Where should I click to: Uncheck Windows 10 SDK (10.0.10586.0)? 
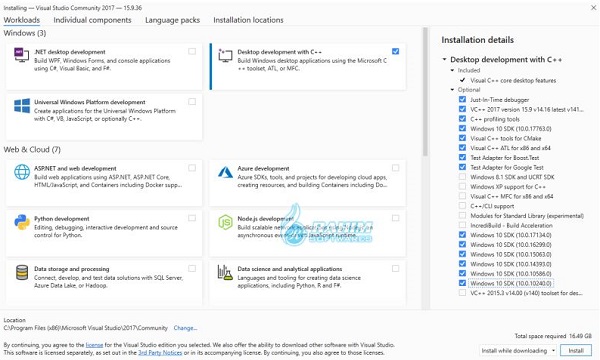[462, 274]
